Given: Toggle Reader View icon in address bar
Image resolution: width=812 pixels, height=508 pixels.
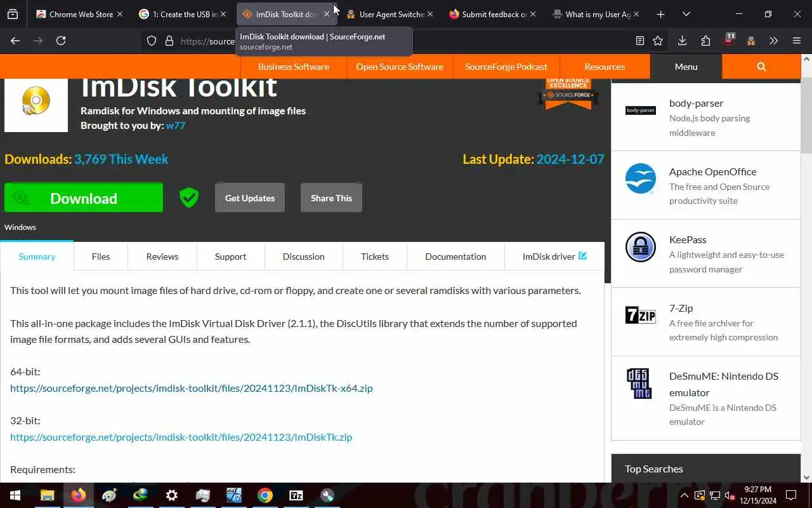Looking at the screenshot, I should coord(640,41).
